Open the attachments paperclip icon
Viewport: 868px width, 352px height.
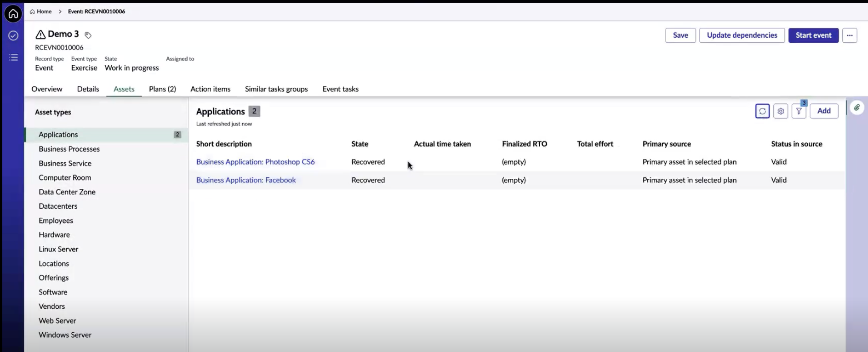[x=857, y=108]
